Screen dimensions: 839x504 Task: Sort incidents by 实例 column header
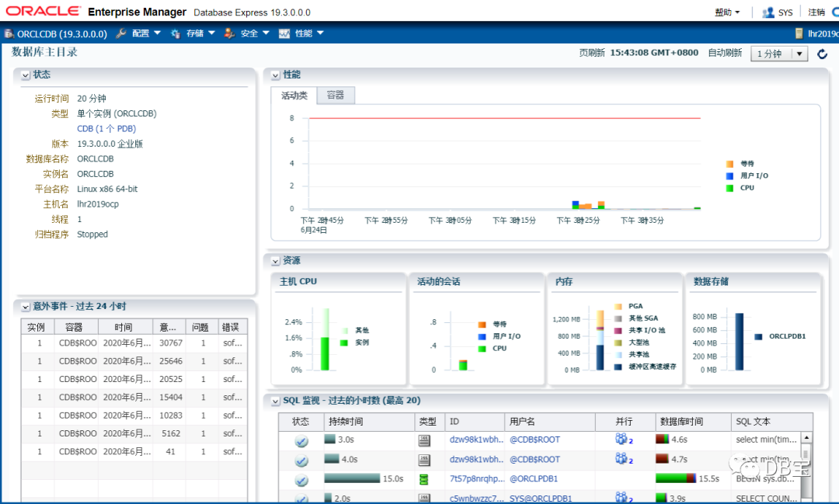pos(36,327)
